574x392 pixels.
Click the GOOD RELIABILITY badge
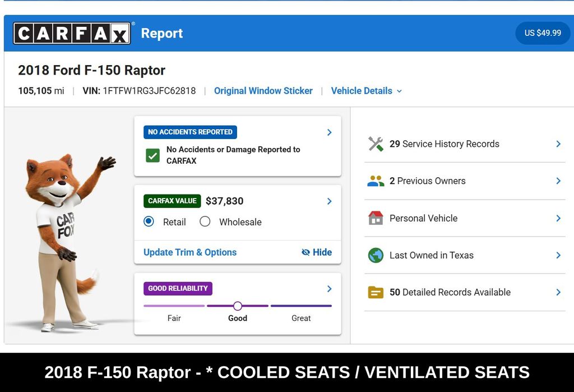178,289
